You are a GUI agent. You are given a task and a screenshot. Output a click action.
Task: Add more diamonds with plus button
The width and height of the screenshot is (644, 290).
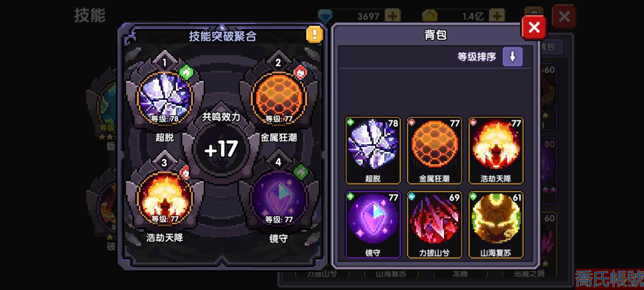[393, 16]
